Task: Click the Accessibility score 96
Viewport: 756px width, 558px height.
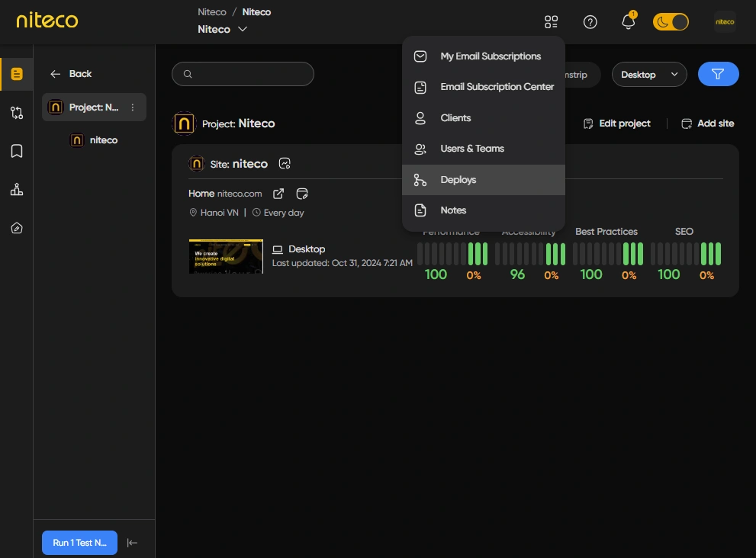Action: coord(517,274)
